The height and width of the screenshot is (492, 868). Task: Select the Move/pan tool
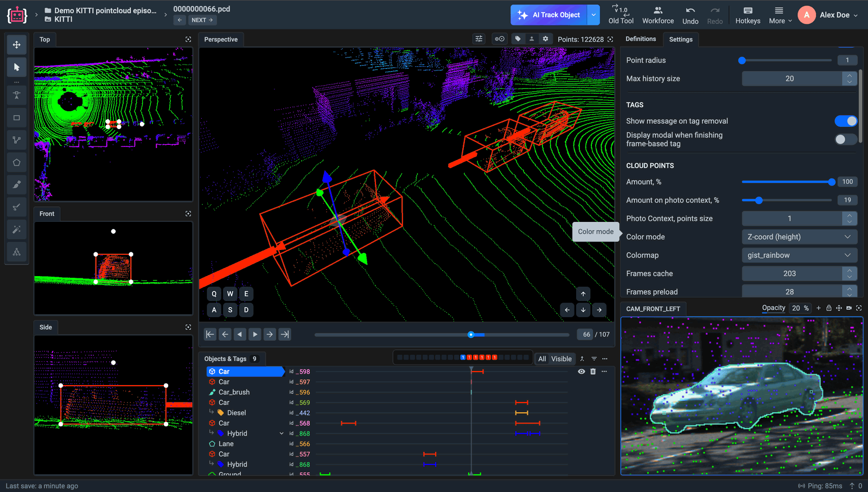[17, 44]
